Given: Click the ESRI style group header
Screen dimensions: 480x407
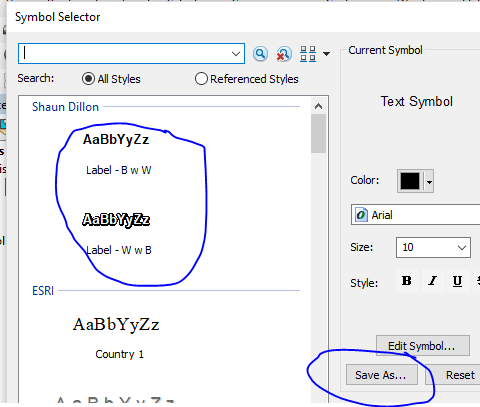Looking at the screenshot, I should (x=43, y=291).
